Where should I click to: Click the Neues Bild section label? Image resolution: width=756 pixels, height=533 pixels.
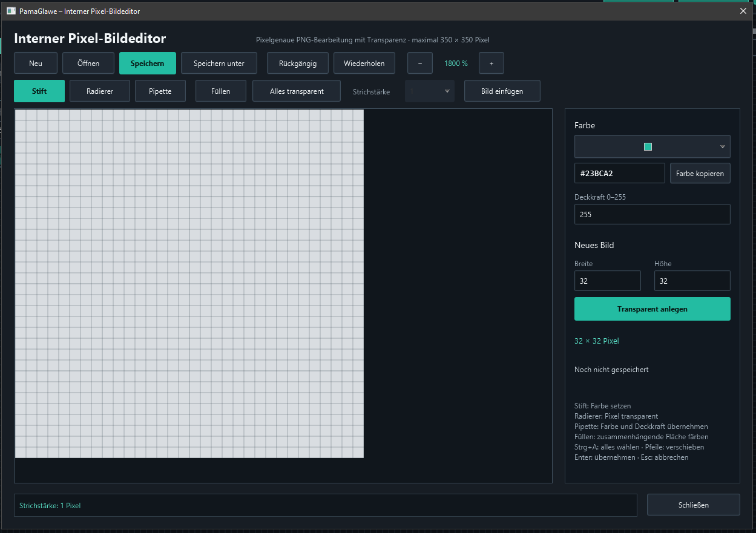click(x=594, y=245)
